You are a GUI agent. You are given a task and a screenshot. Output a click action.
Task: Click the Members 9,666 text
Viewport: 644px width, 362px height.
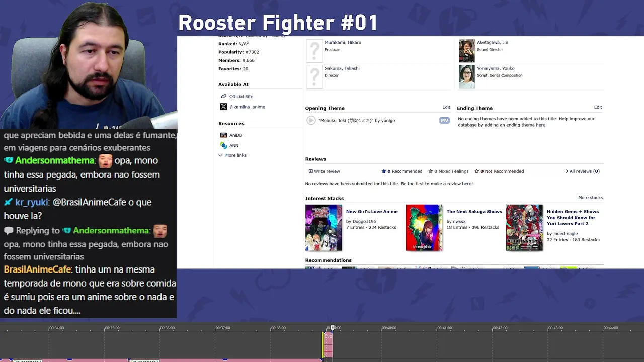[x=236, y=61]
